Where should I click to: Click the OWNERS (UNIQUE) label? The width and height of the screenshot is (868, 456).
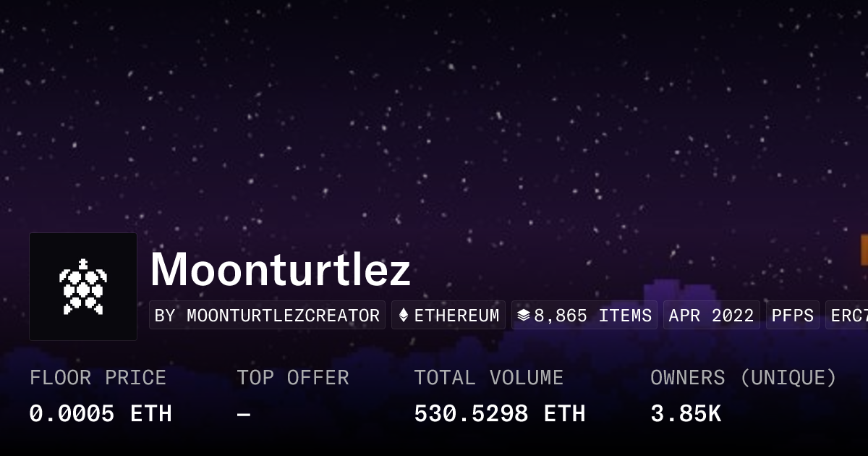(x=743, y=378)
